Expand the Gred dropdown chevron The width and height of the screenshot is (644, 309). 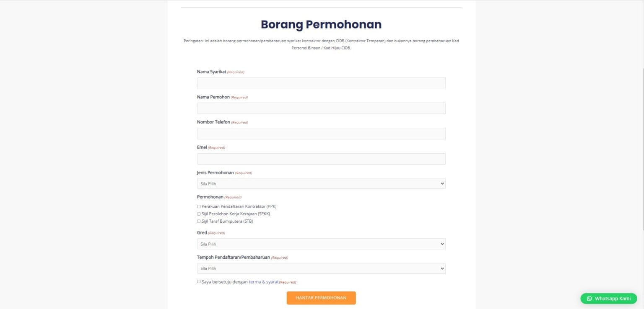[x=441, y=244]
